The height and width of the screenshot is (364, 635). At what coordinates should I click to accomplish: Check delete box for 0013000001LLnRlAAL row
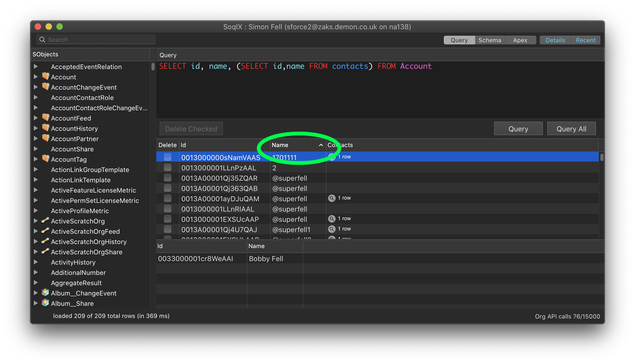(x=167, y=209)
